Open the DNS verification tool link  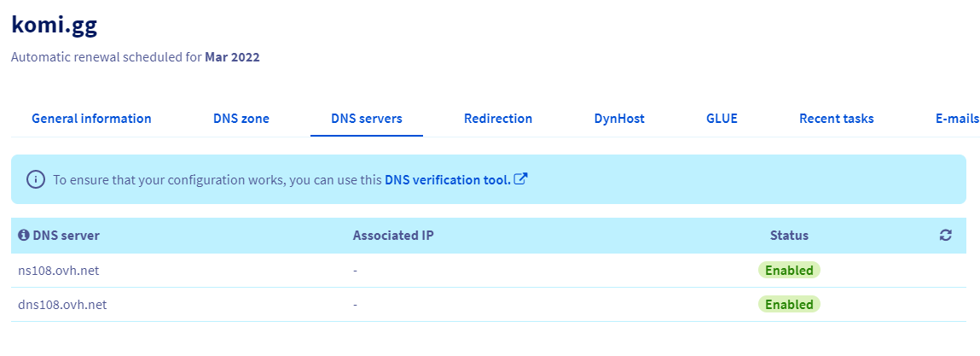click(x=448, y=179)
